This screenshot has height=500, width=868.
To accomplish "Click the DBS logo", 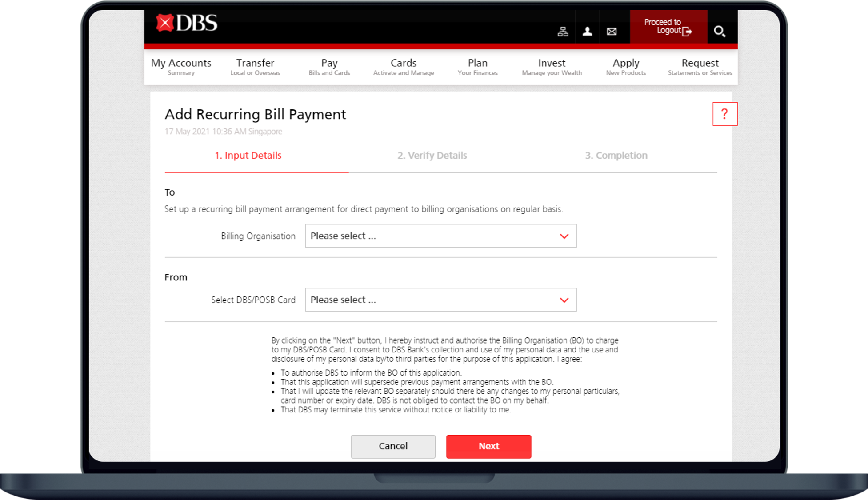I will [x=186, y=23].
